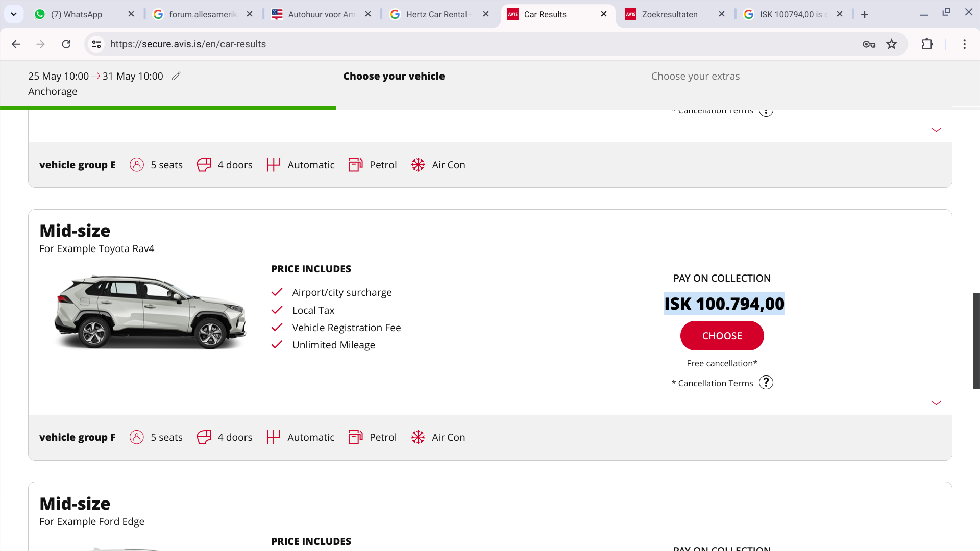The height and width of the screenshot is (551, 980).
Task: Choose the Toyota Rav4 mid-size vehicle
Action: pos(722,336)
